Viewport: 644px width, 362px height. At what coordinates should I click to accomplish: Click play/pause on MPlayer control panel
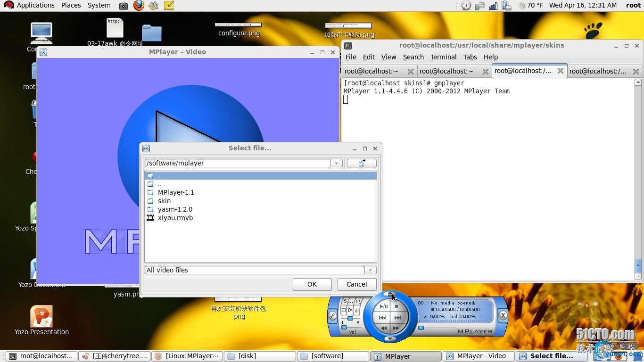click(x=384, y=306)
